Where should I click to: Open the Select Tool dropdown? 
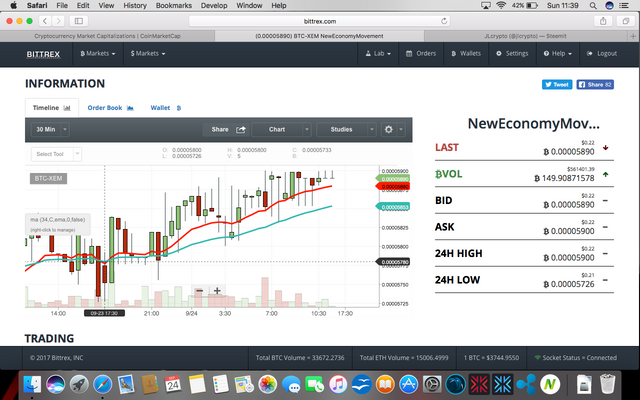pos(56,154)
